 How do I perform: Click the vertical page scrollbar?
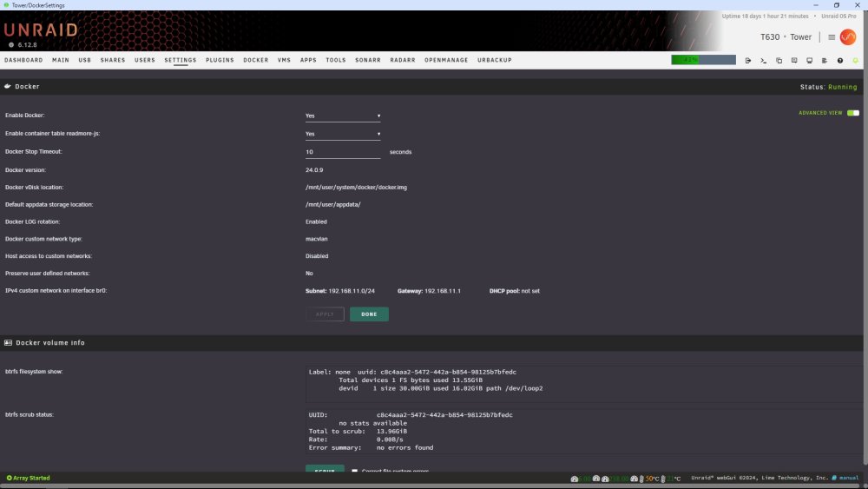pos(865,238)
